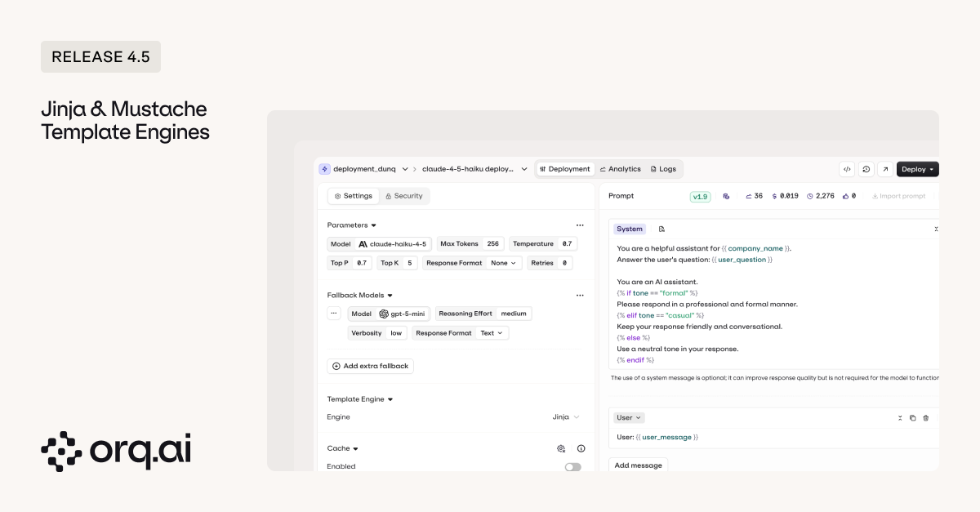Set the Verbosity low field
Image resolution: width=980 pixels, height=512 pixels.
pyautogui.click(x=377, y=333)
